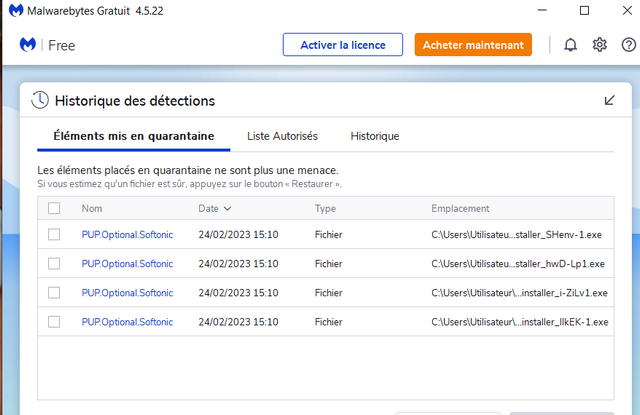This screenshot has width=640, height=415.
Task: Click the clock icon beside Historique des détections
Action: (x=40, y=100)
